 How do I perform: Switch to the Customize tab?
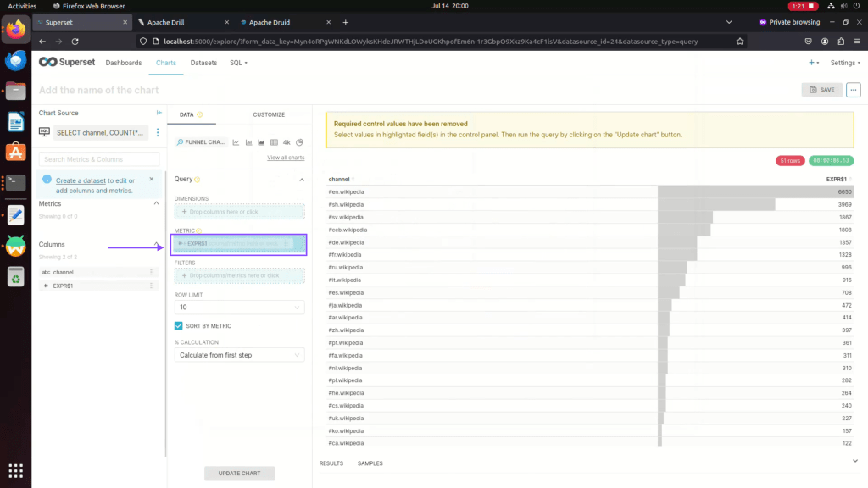pos(269,114)
